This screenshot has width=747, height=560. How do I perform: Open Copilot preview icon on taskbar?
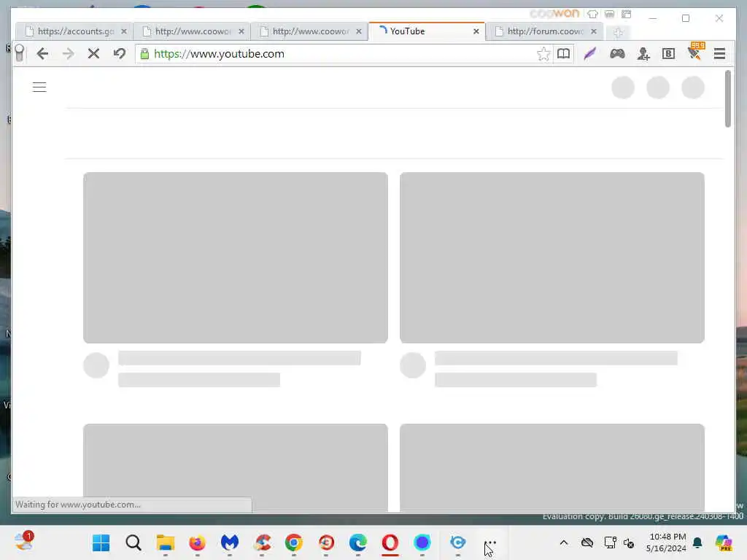[724, 542]
